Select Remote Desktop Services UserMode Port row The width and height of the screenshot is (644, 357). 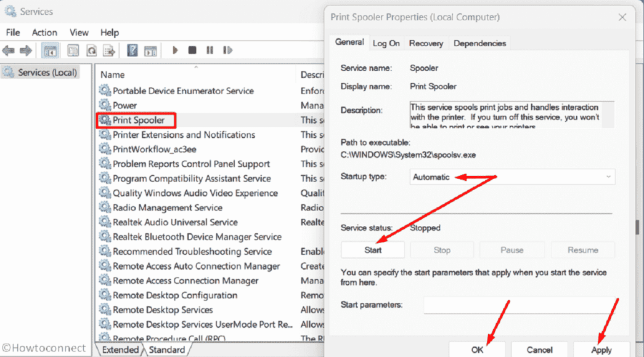[x=203, y=324]
